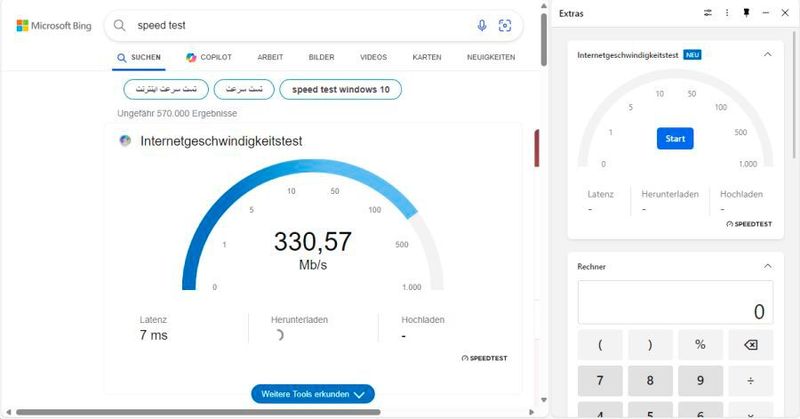
Task: Select the first Persian suggestion chip
Action: pyautogui.click(x=166, y=89)
